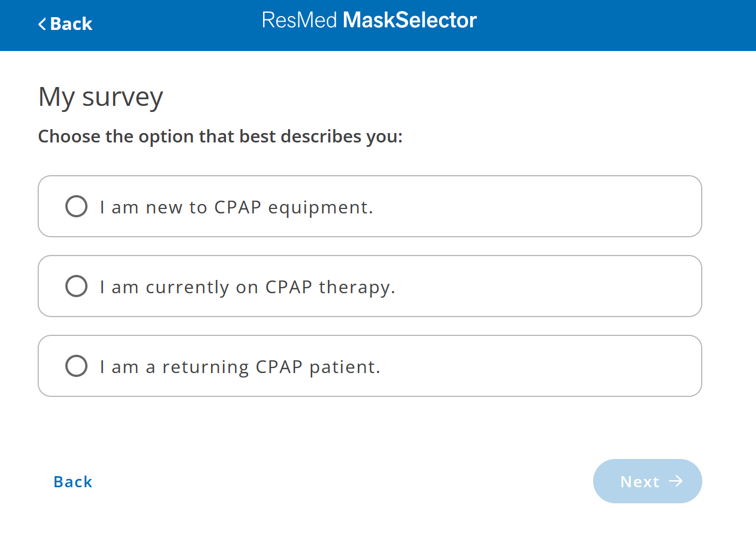Click Back in the top navigation bar
The height and width of the screenshot is (546, 756).
(65, 24)
